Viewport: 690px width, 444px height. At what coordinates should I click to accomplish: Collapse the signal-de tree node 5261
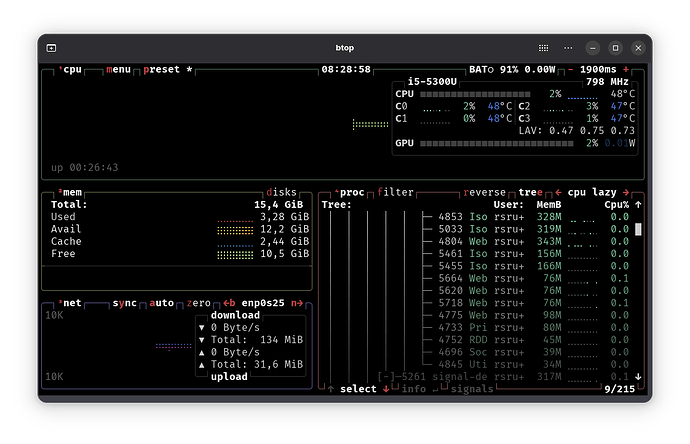(387, 377)
